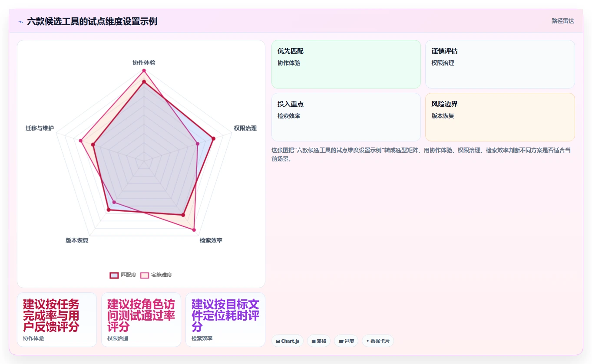Select 匹配度 data point on 检索效率 axis
The height and width of the screenshot is (364, 592).
(183, 215)
